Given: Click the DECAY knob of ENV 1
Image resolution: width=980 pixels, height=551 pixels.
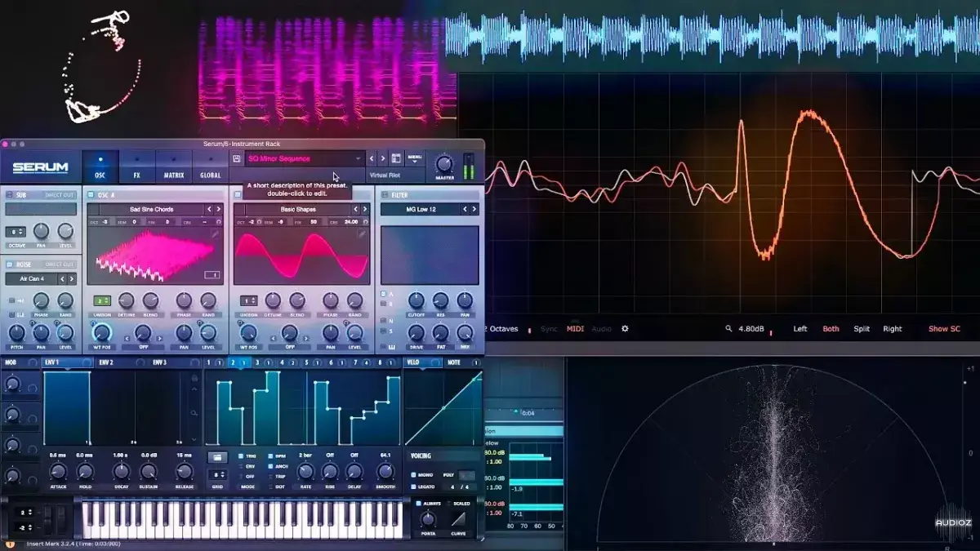Looking at the screenshot, I should pos(121,471).
